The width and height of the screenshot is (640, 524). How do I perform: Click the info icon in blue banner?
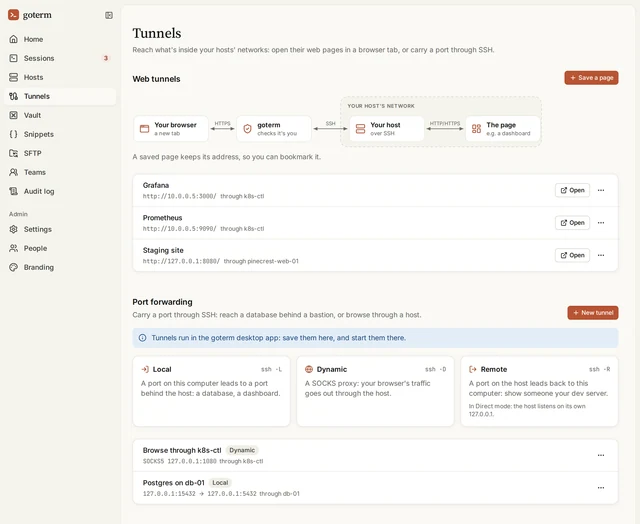[142, 338]
